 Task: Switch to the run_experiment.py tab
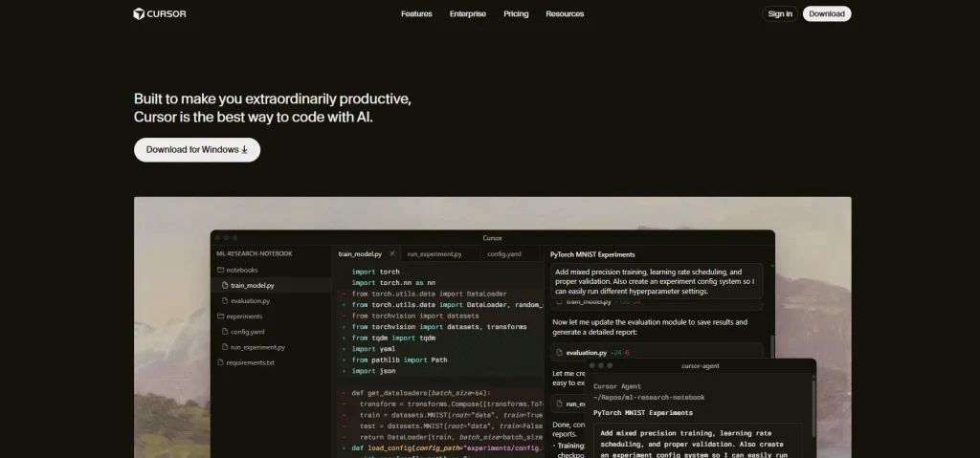(x=434, y=254)
